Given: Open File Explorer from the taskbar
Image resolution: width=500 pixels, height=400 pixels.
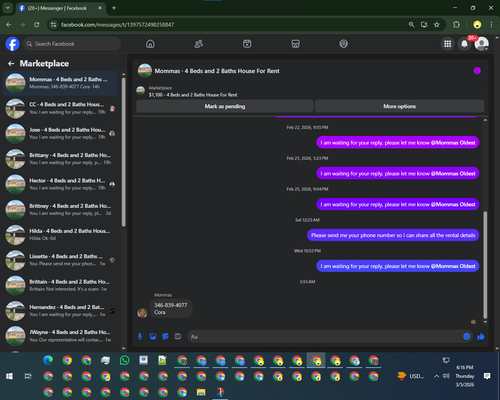Looking at the screenshot, I should (201, 392).
